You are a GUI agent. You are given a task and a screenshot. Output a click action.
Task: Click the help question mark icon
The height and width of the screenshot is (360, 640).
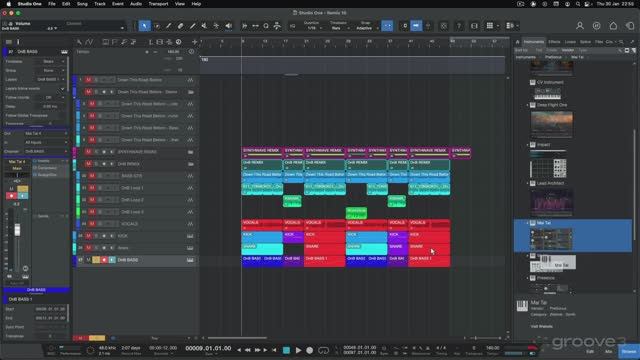click(x=459, y=26)
